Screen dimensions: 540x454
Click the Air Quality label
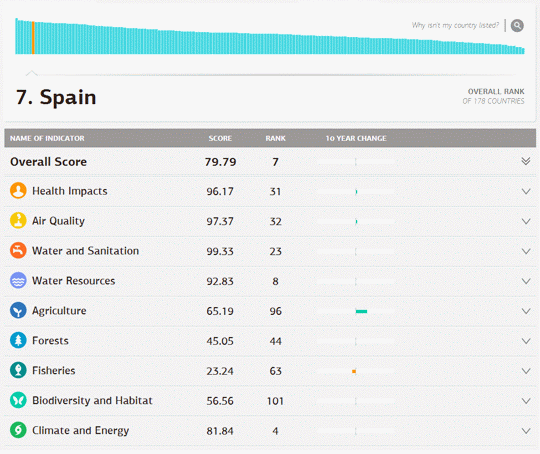click(x=59, y=221)
